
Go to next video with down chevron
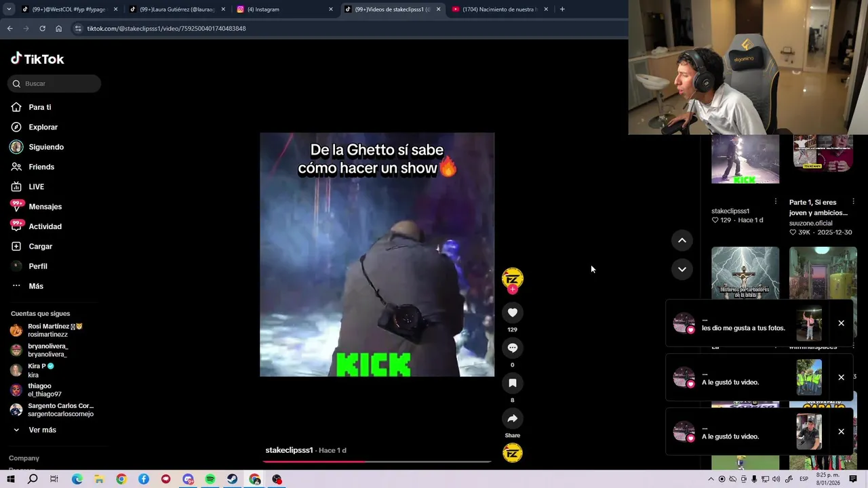point(682,269)
